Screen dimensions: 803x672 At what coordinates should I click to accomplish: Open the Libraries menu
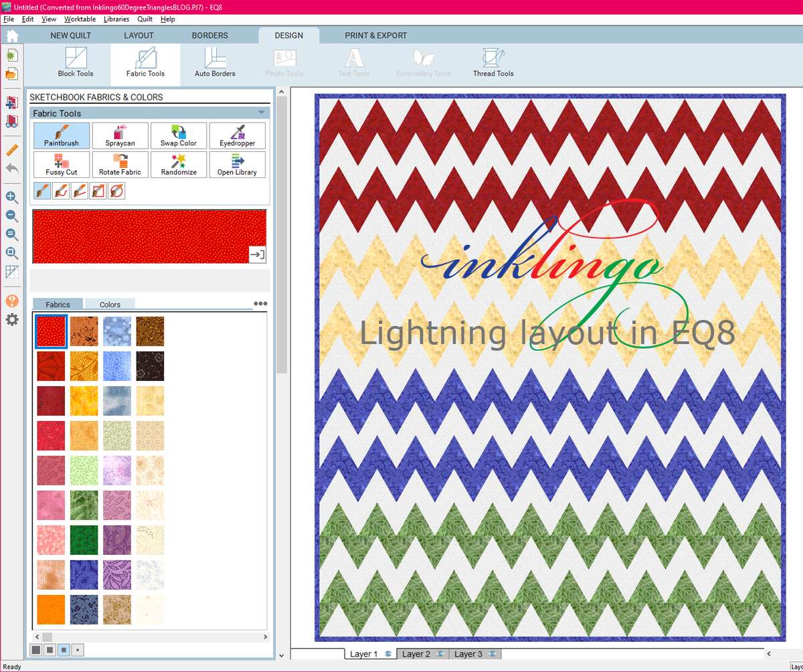[116, 19]
